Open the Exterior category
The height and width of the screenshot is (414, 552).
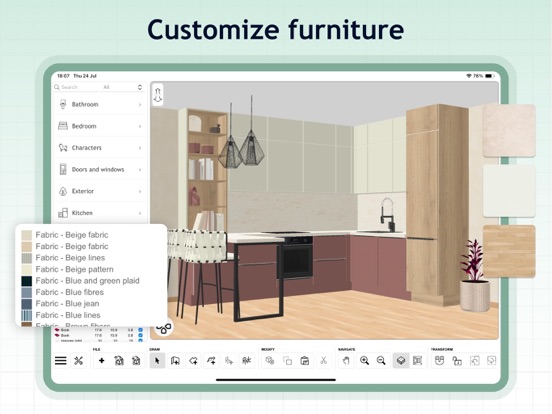click(x=100, y=191)
